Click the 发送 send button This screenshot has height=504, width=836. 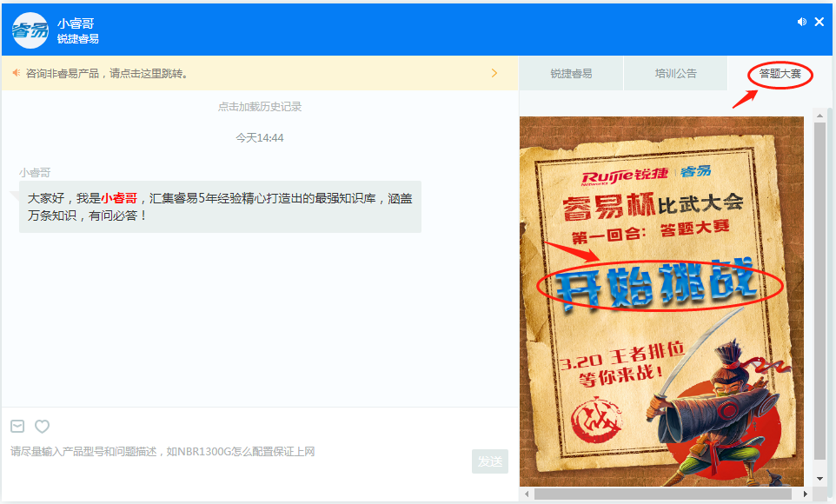point(490,461)
